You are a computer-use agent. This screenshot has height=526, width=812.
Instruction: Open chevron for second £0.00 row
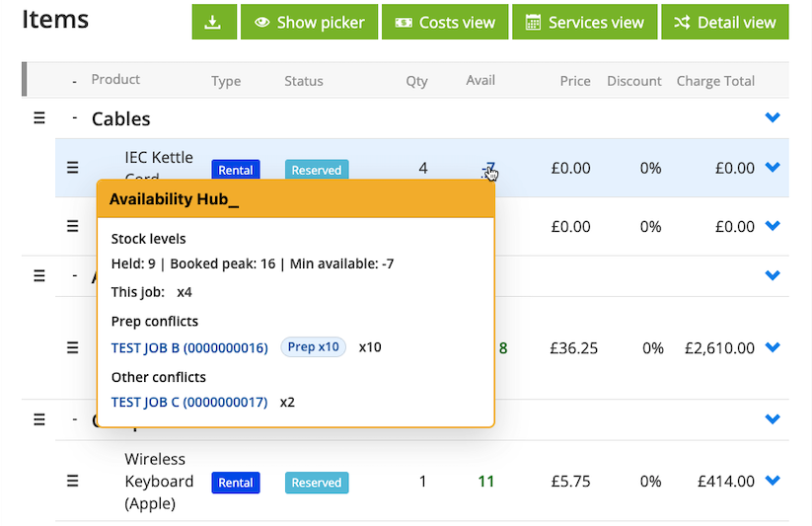[773, 225]
